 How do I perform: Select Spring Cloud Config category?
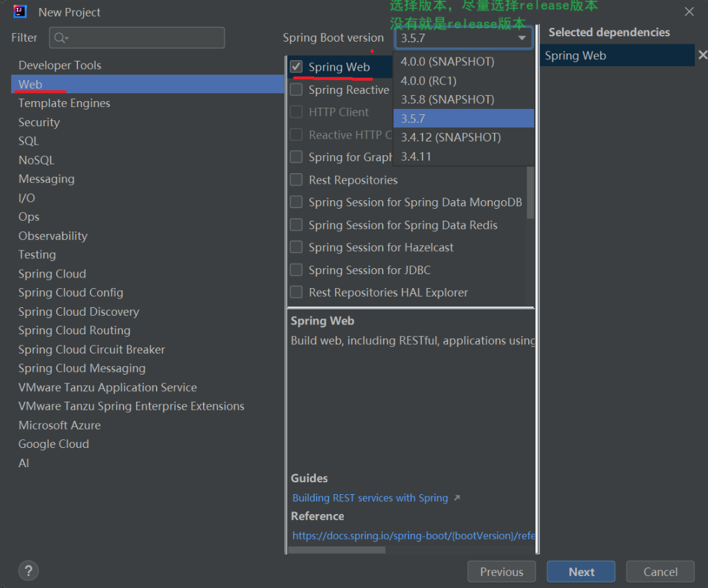click(x=147, y=293)
